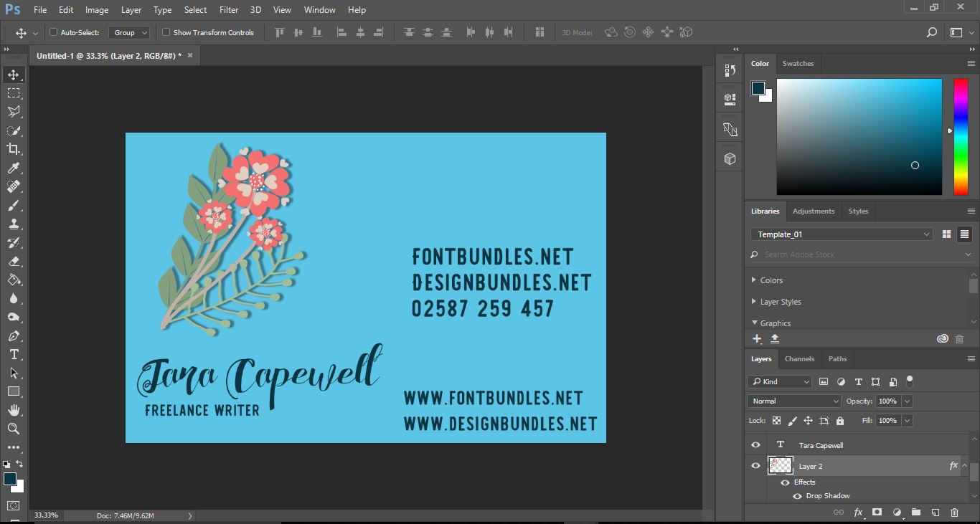
Task: Open the Normal blend mode dropdown
Action: pos(794,401)
